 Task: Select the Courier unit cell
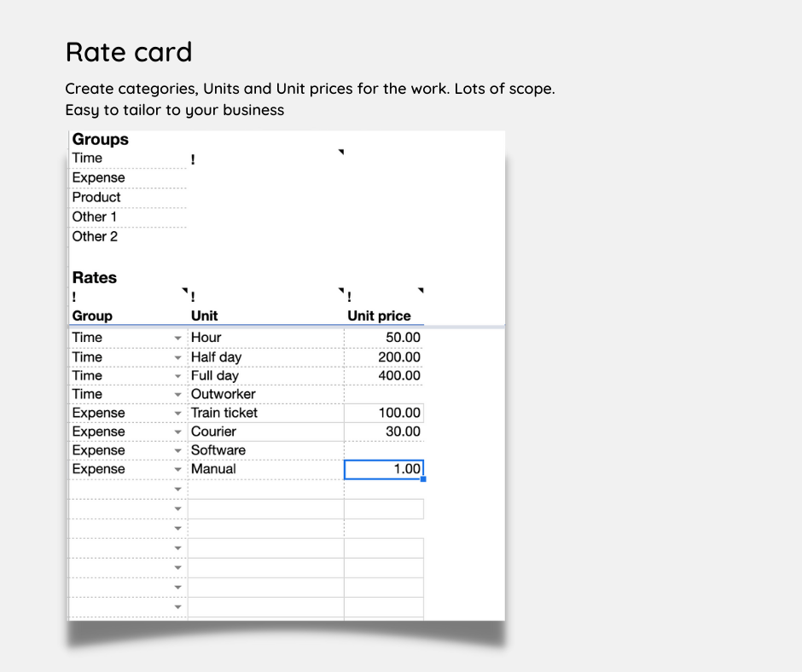tap(264, 432)
